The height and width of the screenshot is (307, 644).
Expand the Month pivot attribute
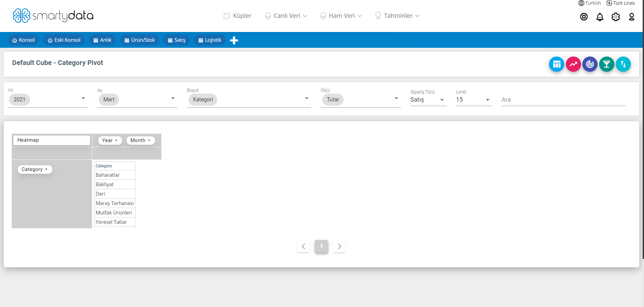[x=140, y=140]
